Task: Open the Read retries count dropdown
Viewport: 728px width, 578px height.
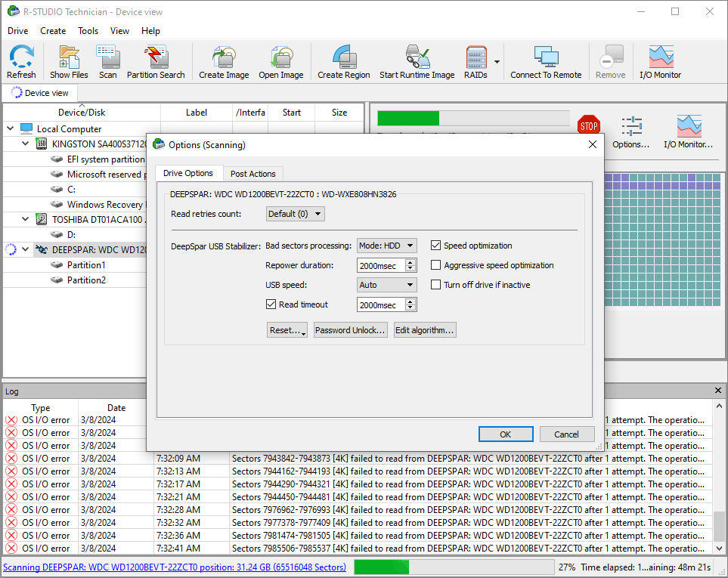Action: [296, 214]
